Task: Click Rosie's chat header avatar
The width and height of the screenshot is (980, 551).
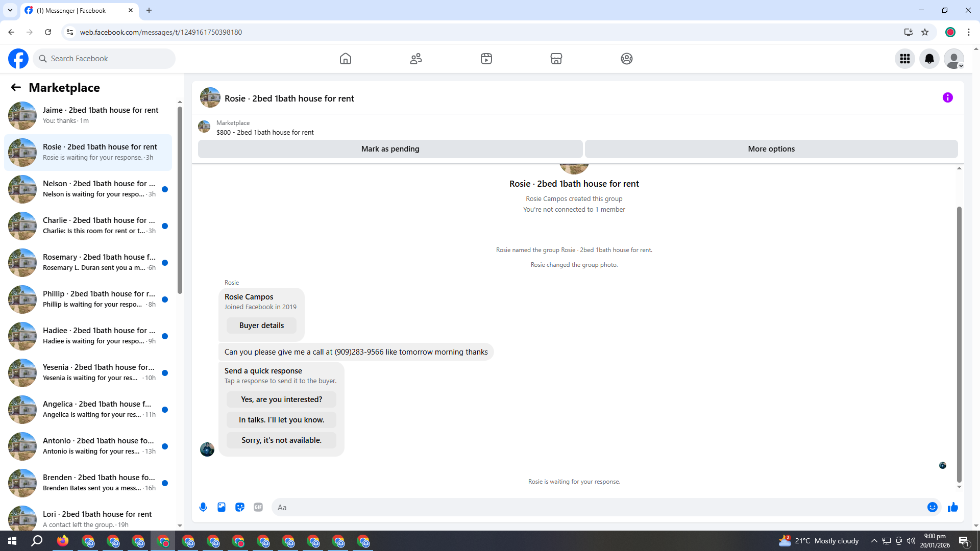Action: pos(210,97)
